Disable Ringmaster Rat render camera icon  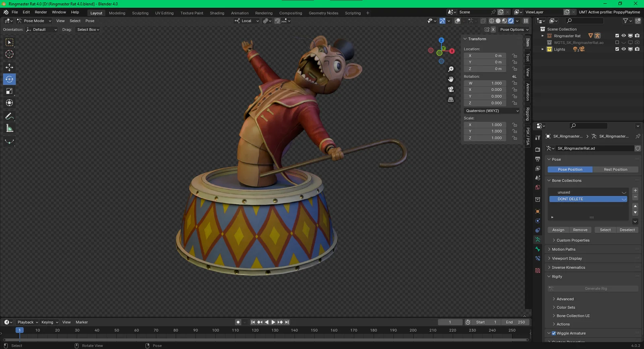click(x=637, y=36)
